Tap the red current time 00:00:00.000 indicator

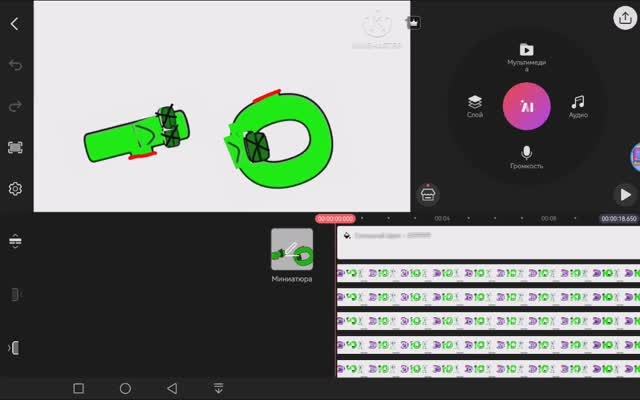335,219
